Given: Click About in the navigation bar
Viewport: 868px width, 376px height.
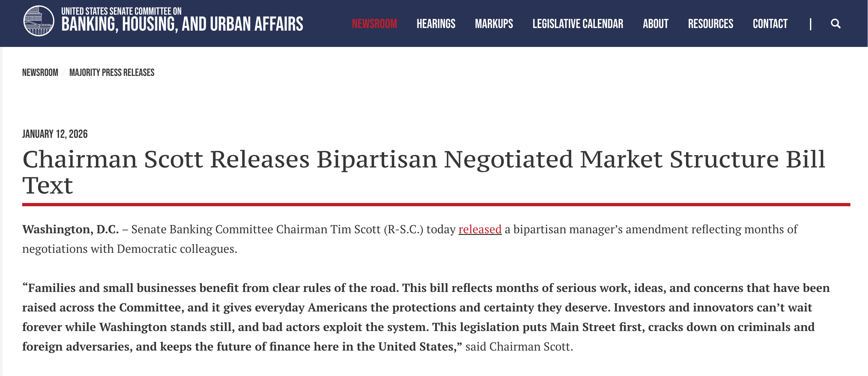Looking at the screenshot, I should click(655, 24).
